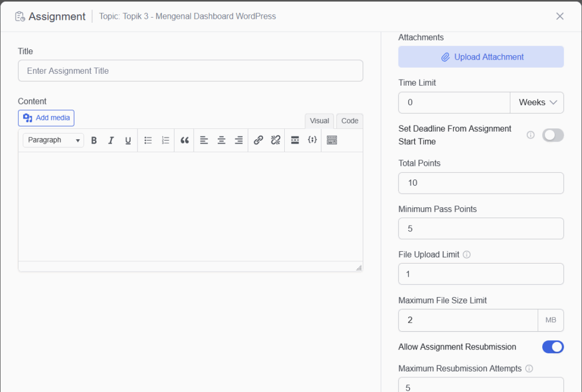
Task: Insert a bulleted list
Action: (148, 140)
